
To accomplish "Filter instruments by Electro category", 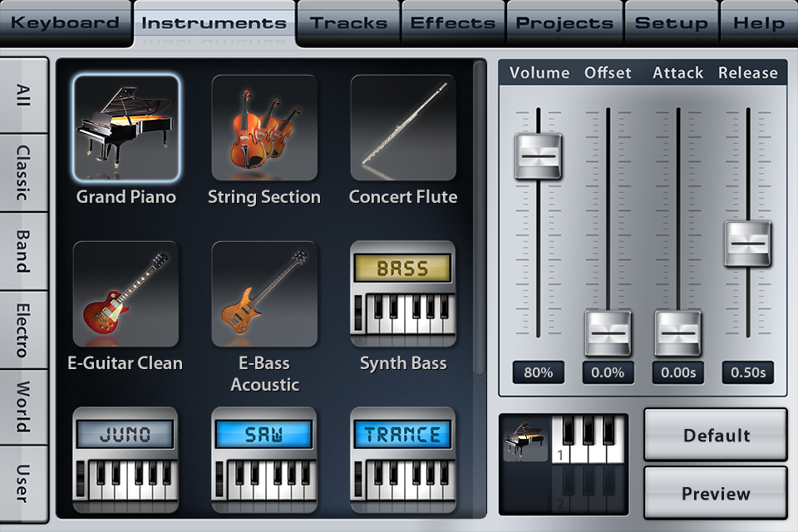I will click(23, 330).
